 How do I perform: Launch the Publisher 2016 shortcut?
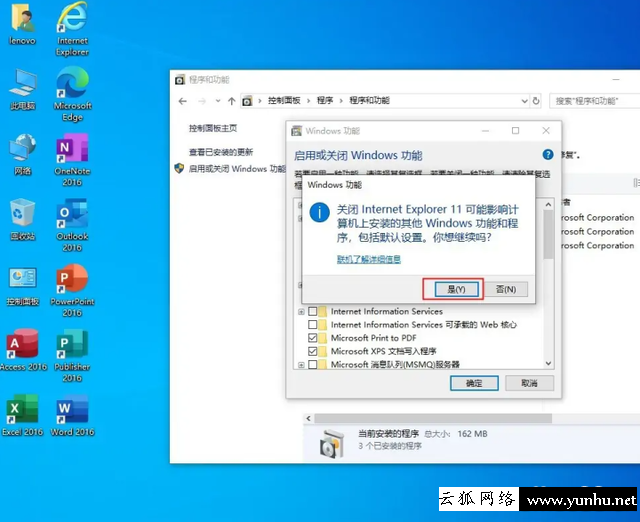click(x=72, y=356)
